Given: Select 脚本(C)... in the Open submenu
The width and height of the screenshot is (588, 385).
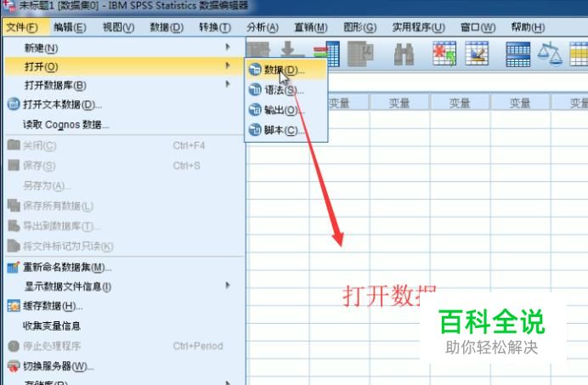Looking at the screenshot, I should pyautogui.click(x=286, y=130).
